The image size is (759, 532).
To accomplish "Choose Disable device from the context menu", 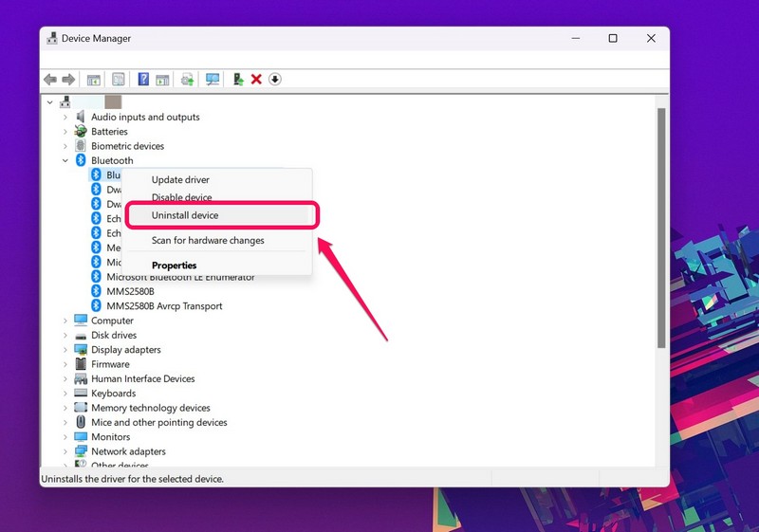I will click(181, 197).
